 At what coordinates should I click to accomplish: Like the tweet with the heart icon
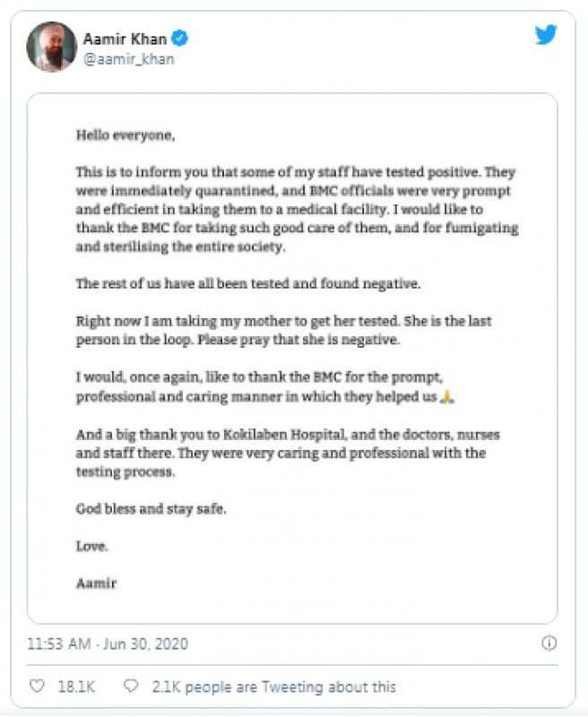click(x=37, y=687)
